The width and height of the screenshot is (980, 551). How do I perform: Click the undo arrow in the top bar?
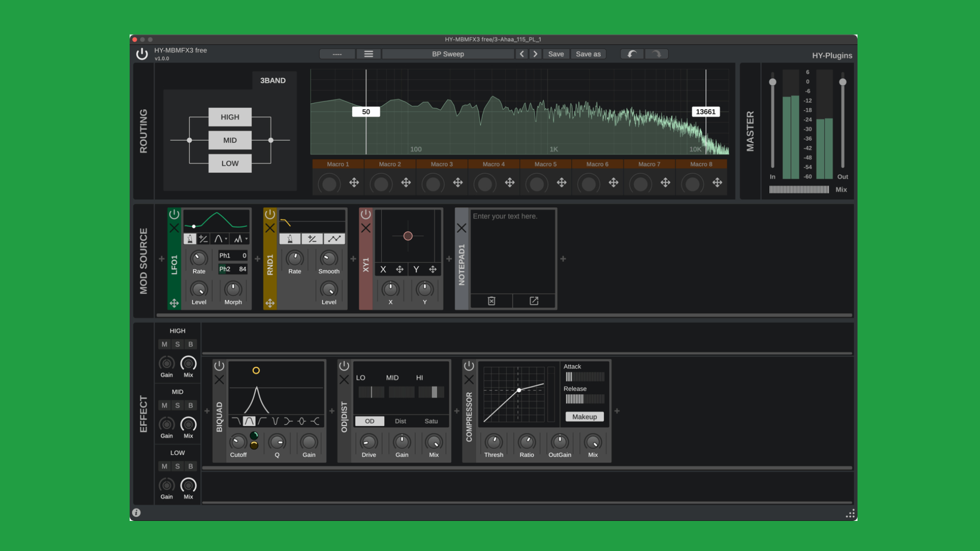(632, 54)
